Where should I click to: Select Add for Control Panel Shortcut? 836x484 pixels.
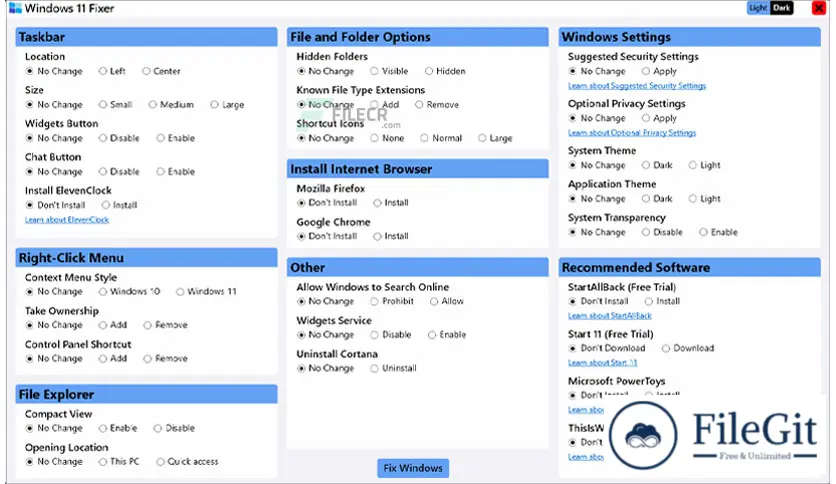[x=112, y=359]
